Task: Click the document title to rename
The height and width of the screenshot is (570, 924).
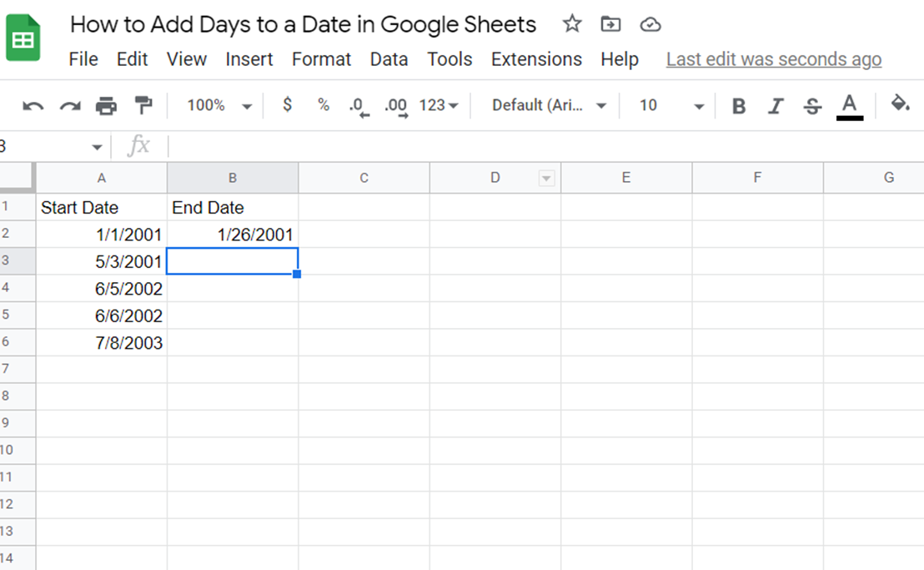Action: [303, 25]
